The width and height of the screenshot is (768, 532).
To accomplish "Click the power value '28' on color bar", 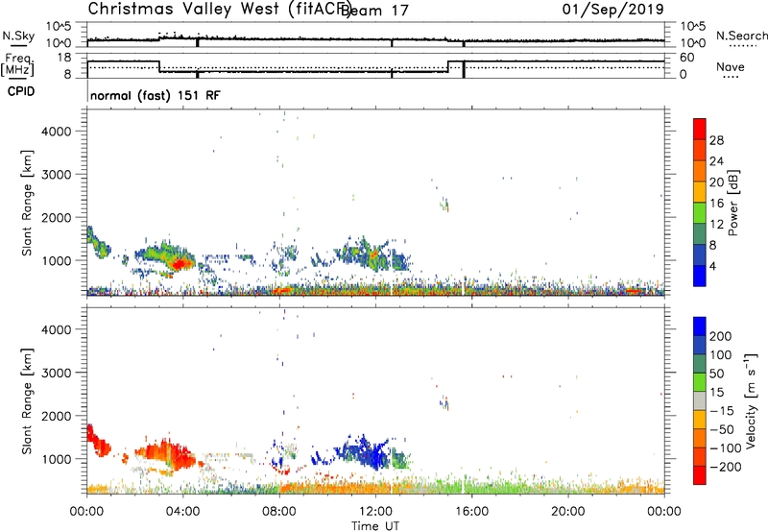I will click(x=716, y=140).
